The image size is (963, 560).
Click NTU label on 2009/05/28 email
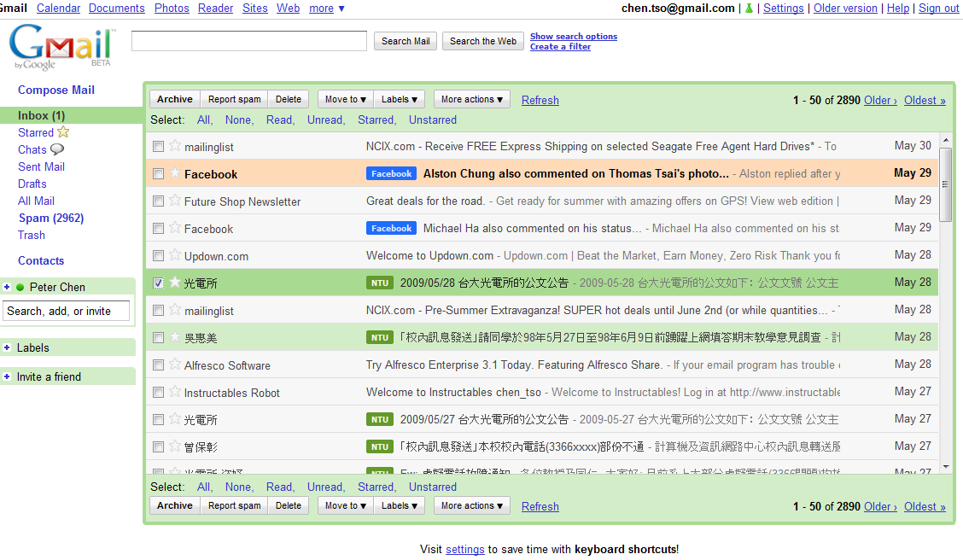pos(380,283)
